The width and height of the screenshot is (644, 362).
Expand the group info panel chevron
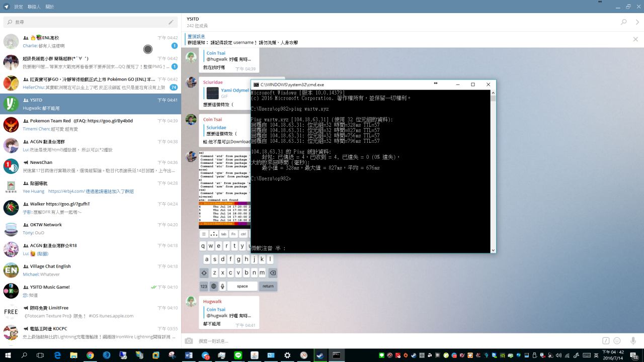637,22
